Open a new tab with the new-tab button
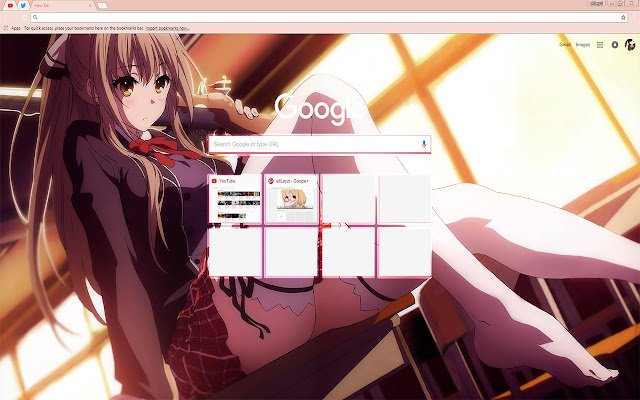640x400 pixels. click(x=102, y=5)
